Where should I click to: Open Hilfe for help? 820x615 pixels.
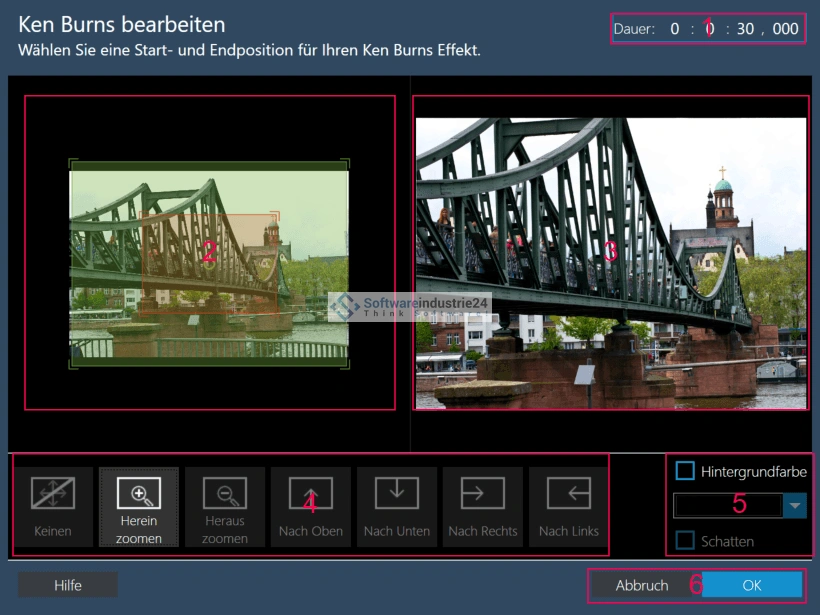(68, 585)
